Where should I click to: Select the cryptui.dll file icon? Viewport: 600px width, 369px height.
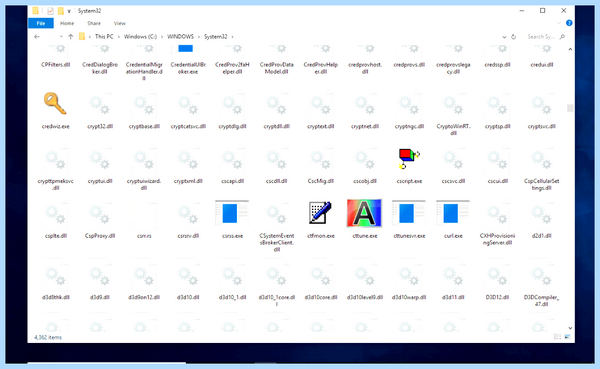(x=99, y=160)
